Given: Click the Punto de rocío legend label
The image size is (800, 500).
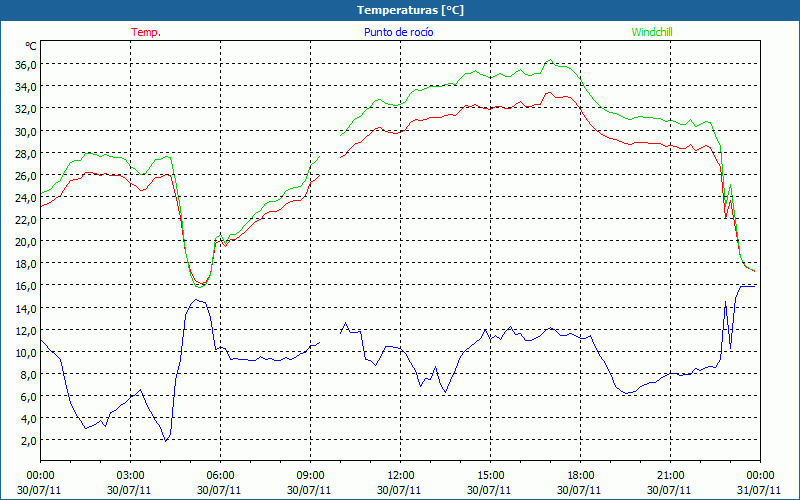Looking at the screenshot, I should tap(398, 32).
